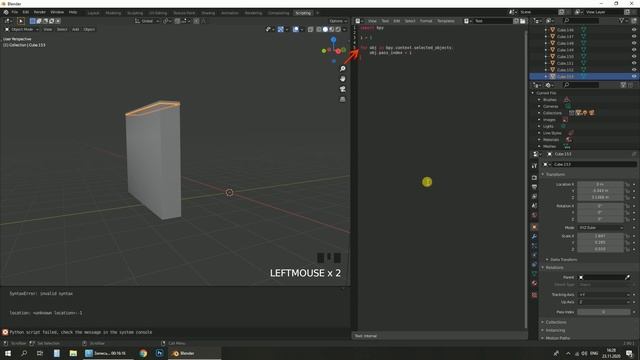Select the pan (hand) view tool
This screenshot has width=640, height=360.
tap(342, 79)
